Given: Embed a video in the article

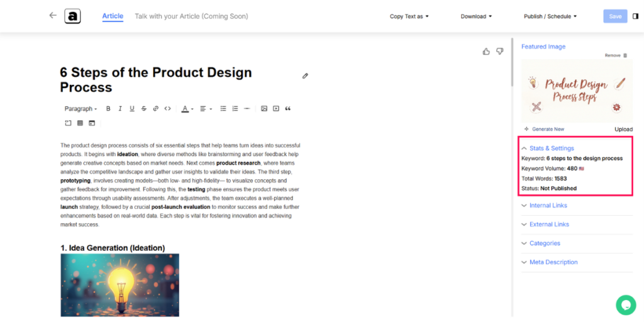Looking at the screenshot, I should point(276,109).
